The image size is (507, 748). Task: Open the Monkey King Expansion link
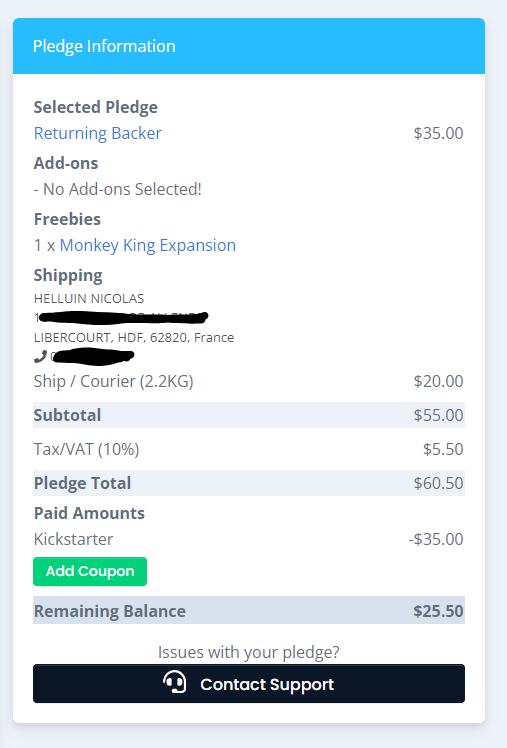pos(148,245)
